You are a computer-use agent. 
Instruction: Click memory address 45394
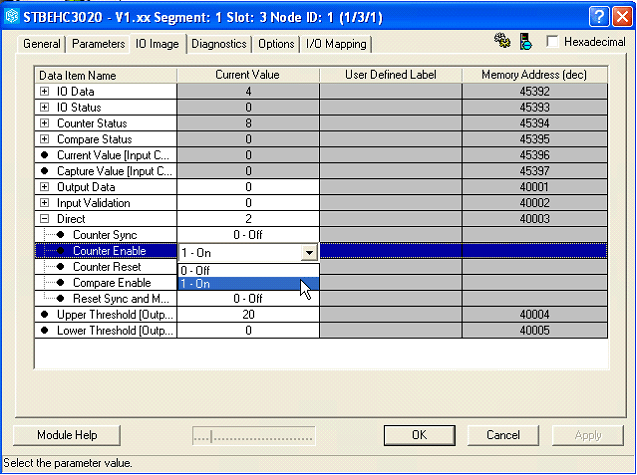tap(535, 123)
